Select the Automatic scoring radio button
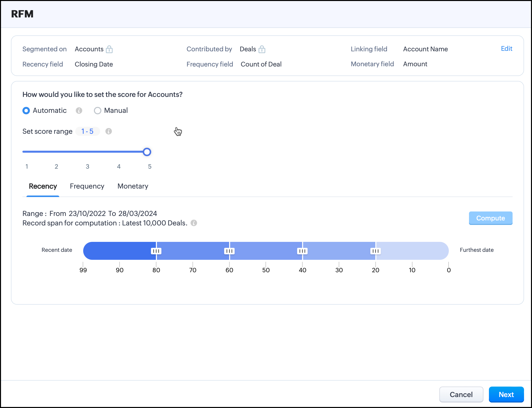Screen dimensions: 532x408 pyautogui.click(x=26, y=111)
